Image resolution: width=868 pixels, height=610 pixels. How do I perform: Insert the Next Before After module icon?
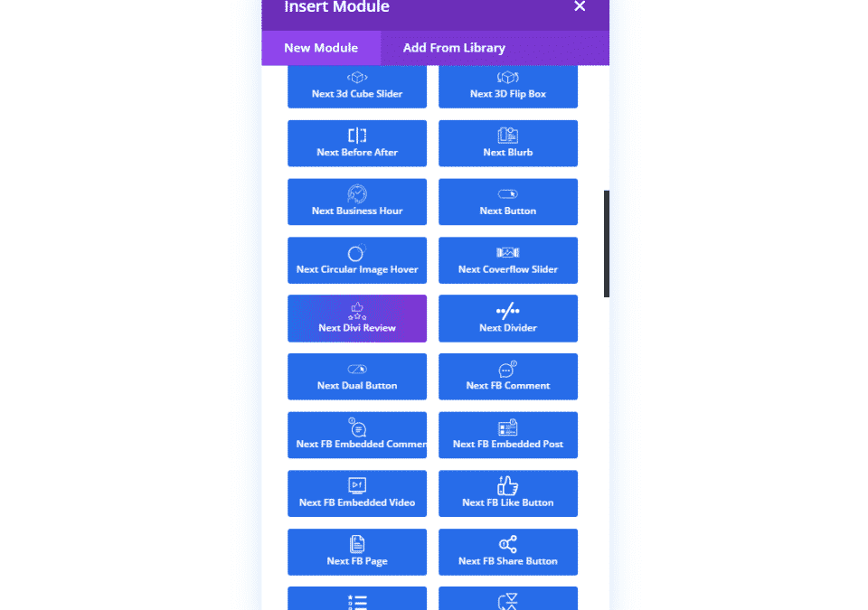click(x=357, y=136)
